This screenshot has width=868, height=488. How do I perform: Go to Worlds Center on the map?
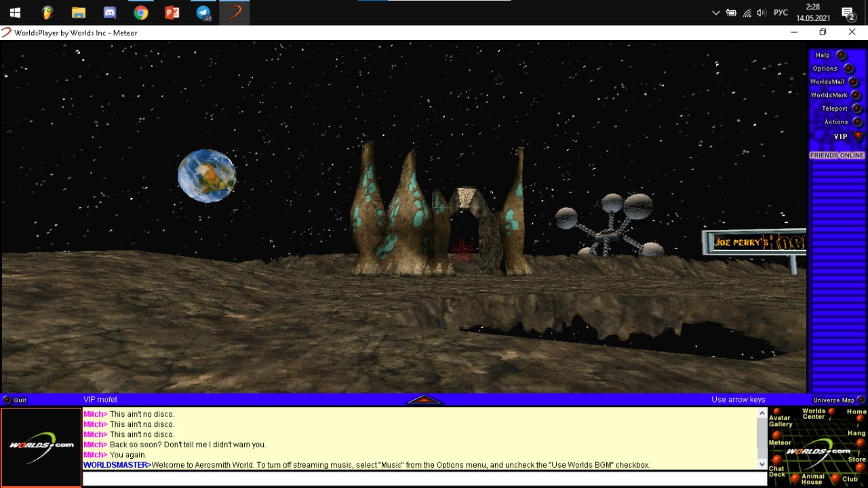pyautogui.click(x=814, y=413)
